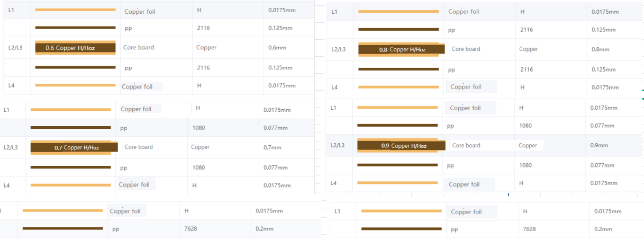Select Core board label beside 0.7 Copper bar

coord(139,147)
